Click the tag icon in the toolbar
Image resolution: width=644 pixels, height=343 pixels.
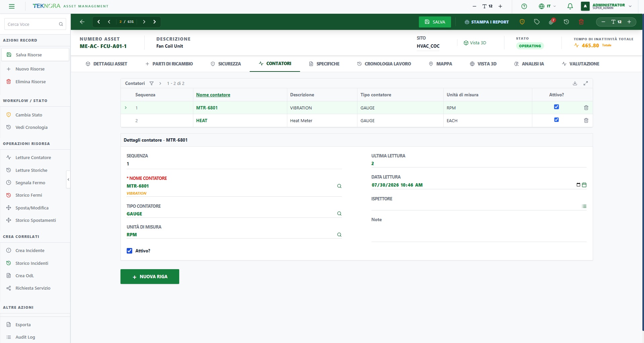[537, 22]
